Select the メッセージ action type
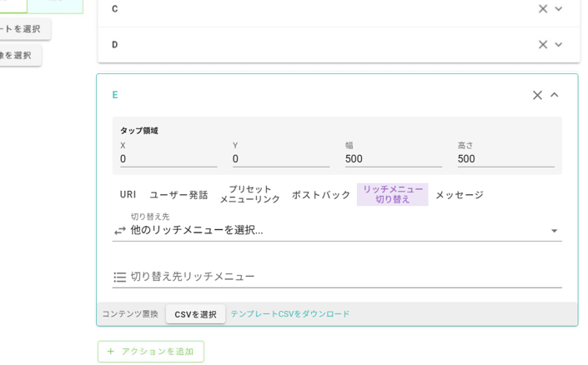Image resolution: width=588 pixels, height=365 pixels. [459, 195]
